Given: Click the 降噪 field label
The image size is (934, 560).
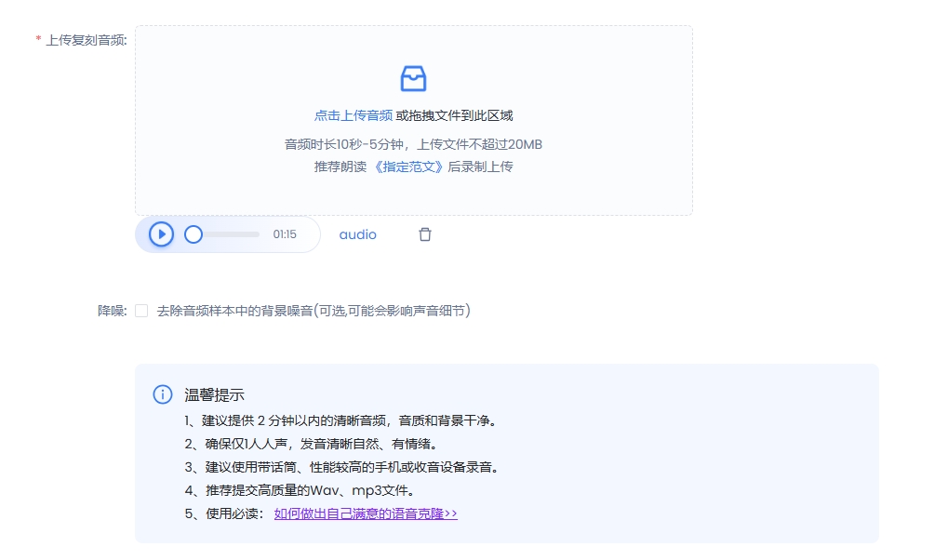Looking at the screenshot, I should (x=112, y=311).
